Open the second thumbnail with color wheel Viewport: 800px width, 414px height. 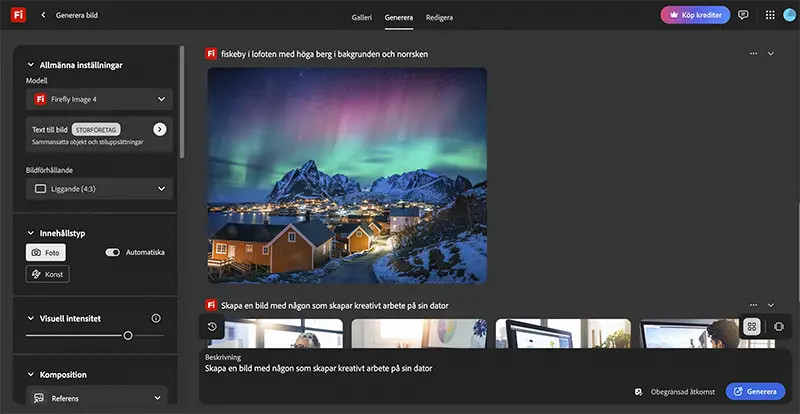click(x=419, y=333)
